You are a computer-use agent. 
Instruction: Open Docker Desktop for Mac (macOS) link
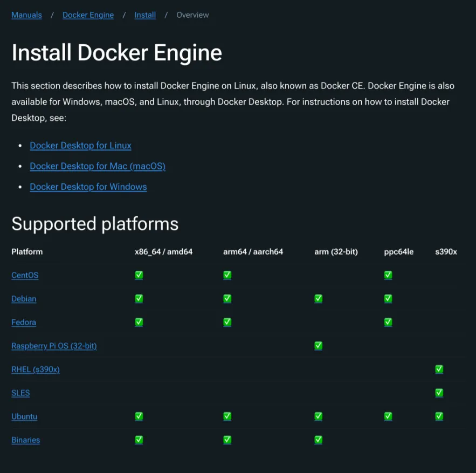pyautogui.click(x=98, y=166)
